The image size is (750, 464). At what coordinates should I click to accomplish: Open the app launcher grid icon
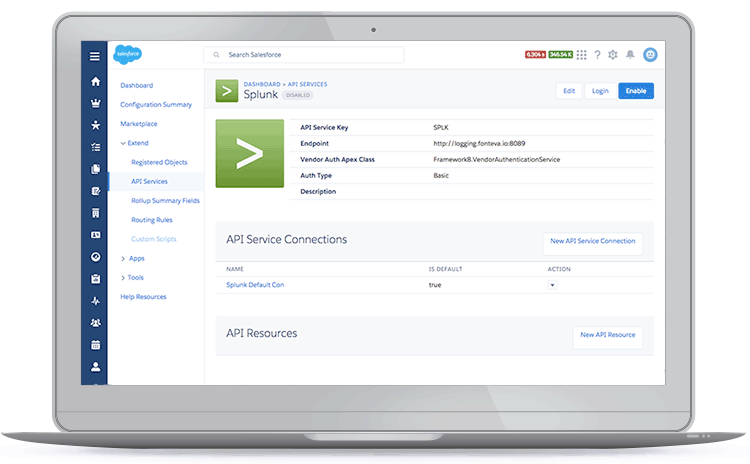coord(582,55)
